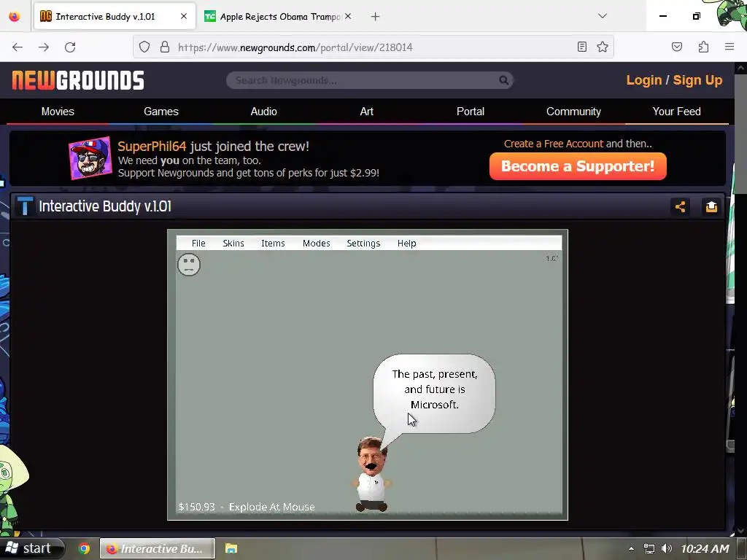Click the search magnifier icon
This screenshot has height=560, width=747.
click(x=503, y=80)
